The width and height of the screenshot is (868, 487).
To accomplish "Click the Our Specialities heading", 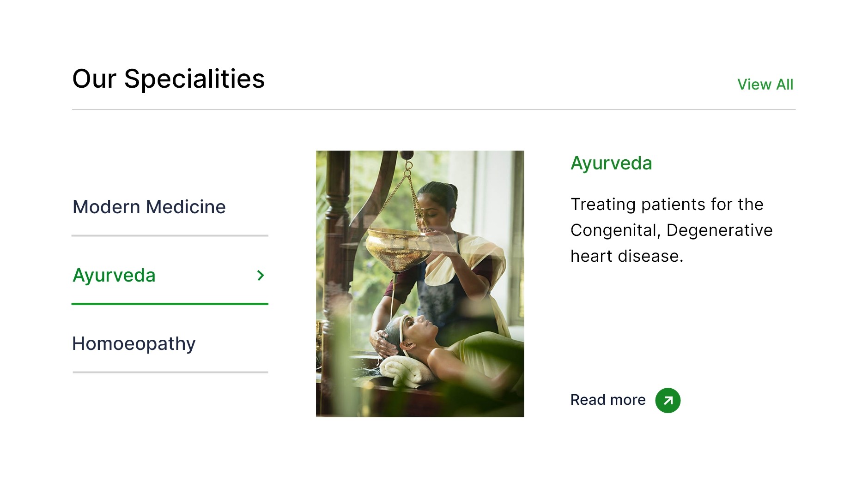I will (169, 78).
